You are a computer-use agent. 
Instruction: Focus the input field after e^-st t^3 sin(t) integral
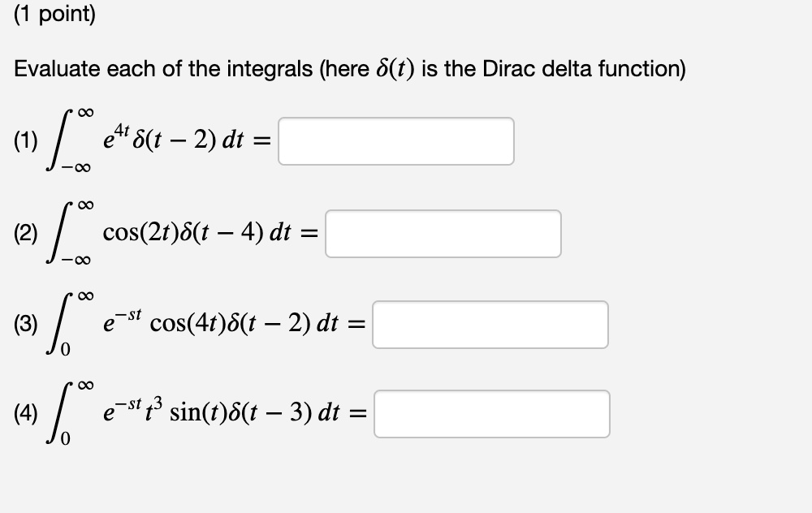point(491,415)
